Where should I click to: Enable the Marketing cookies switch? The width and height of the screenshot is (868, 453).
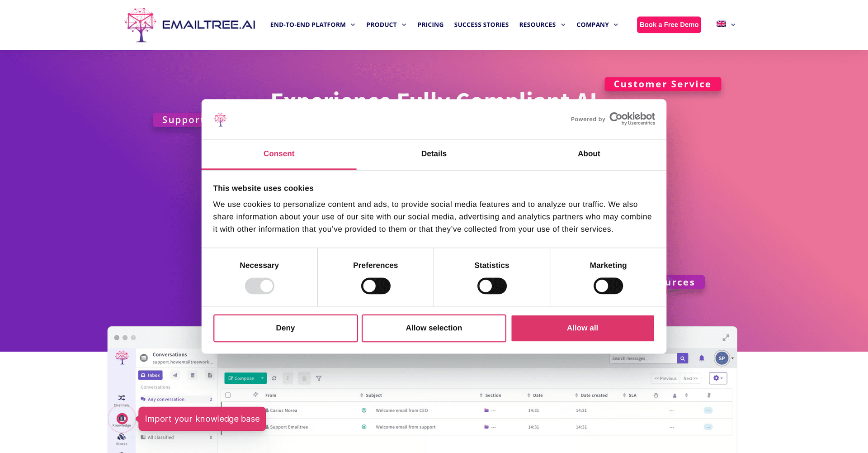click(x=608, y=286)
